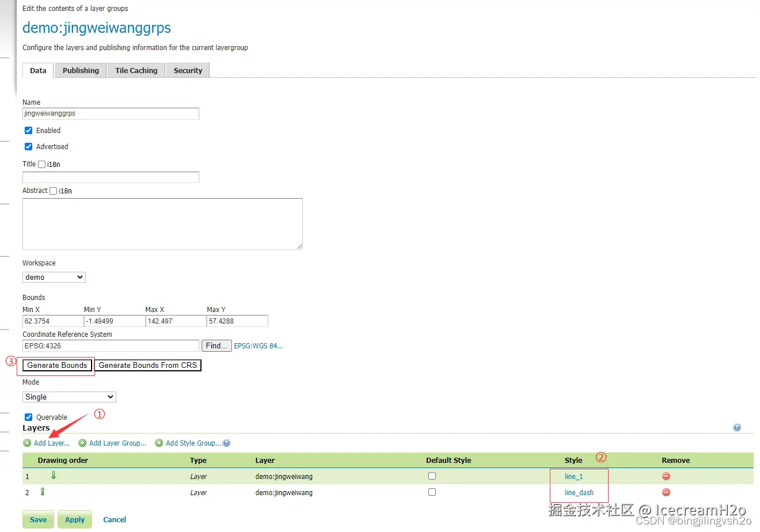Open the Workspace demo dropdown
760x532 pixels.
click(x=54, y=277)
